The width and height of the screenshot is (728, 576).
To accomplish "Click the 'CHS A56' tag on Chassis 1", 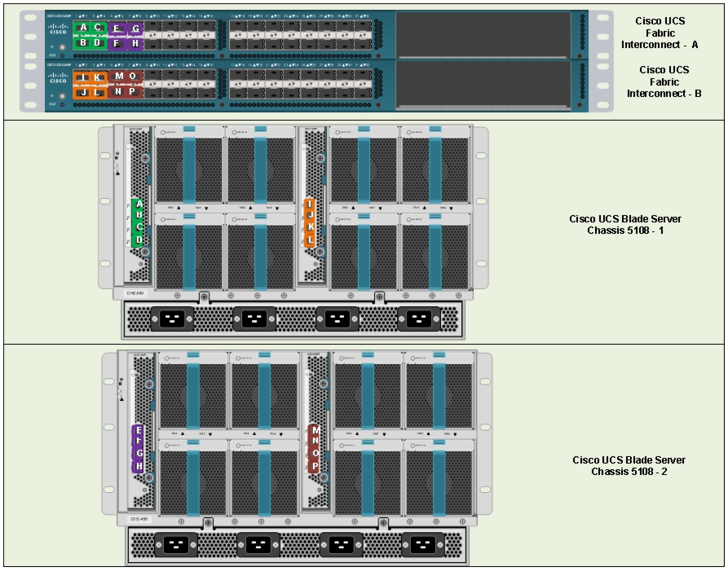I will click(135, 293).
